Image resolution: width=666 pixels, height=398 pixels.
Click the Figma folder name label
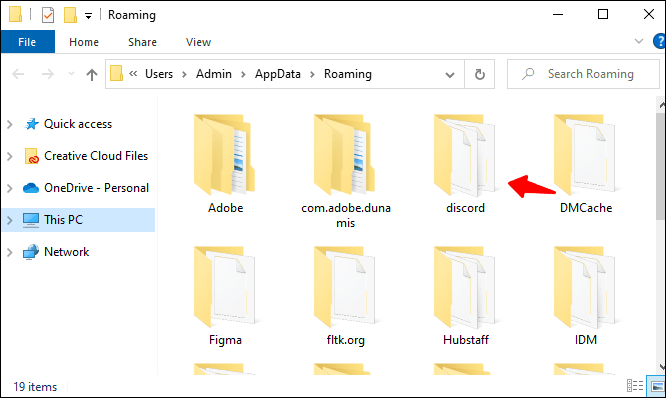click(225, 340)
